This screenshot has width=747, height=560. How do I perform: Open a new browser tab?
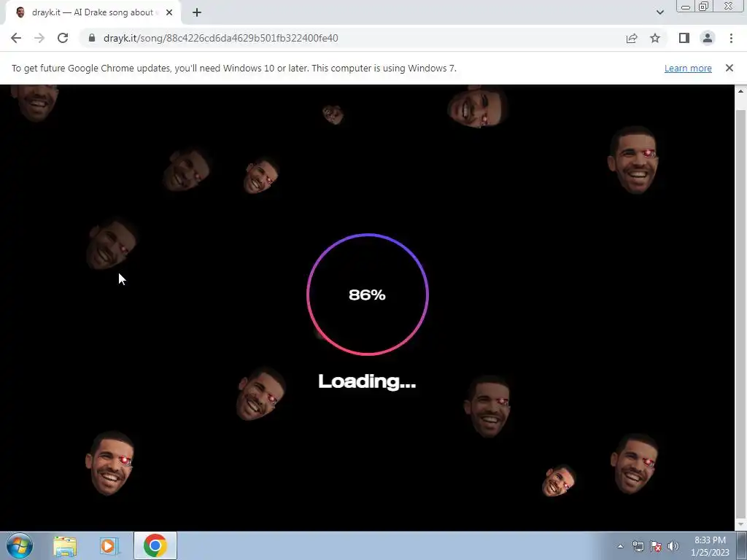[x=197, y=12]
